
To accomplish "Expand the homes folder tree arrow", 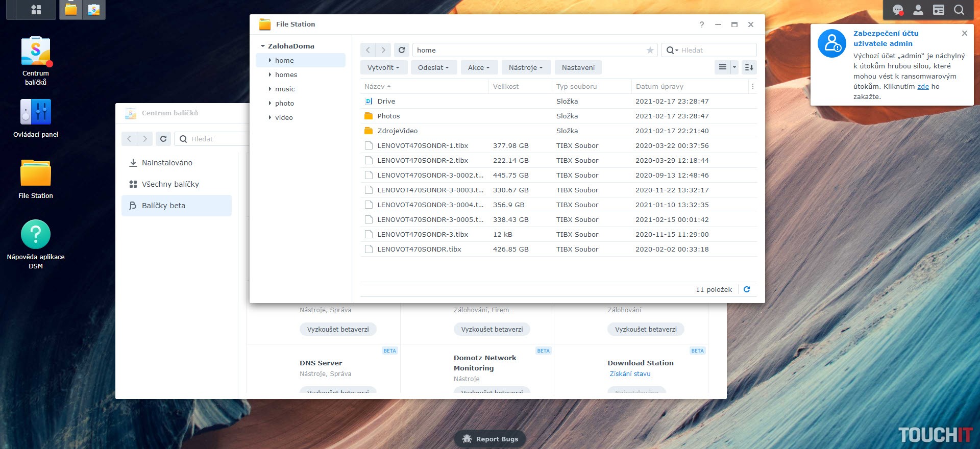I will [x=270, y=74].
